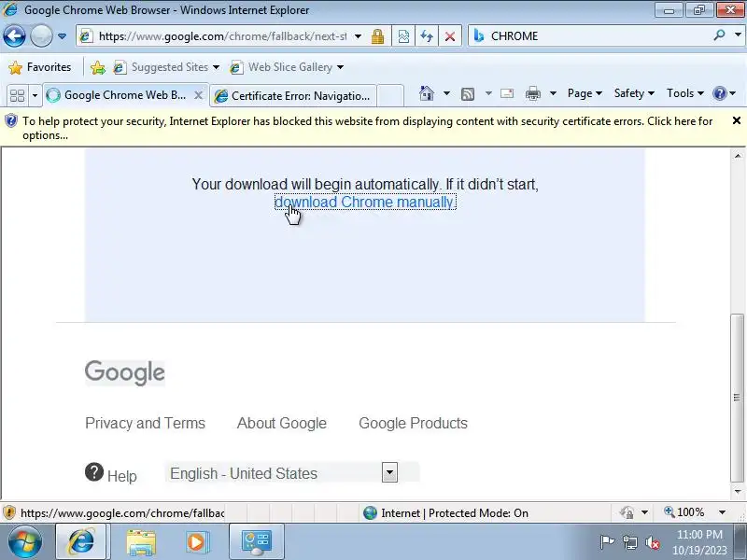Click the Print icon
This screenshot has height=560, width=747.
[532, 94]
